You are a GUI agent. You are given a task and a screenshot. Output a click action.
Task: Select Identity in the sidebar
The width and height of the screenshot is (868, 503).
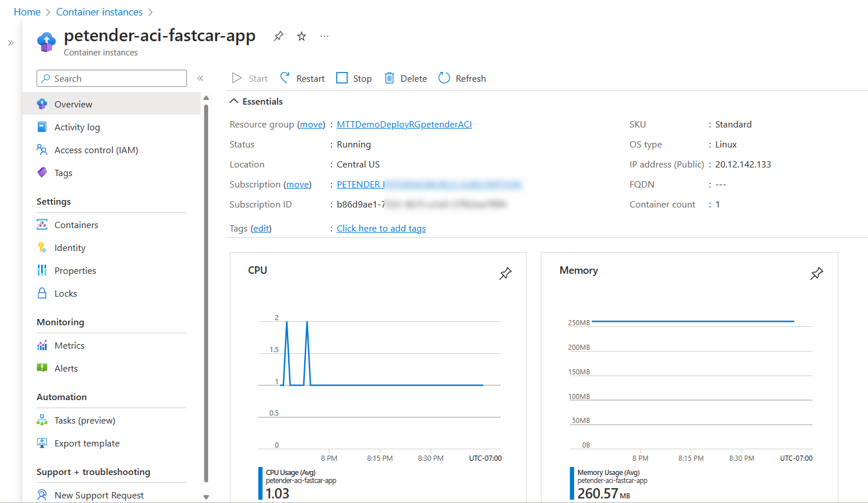click(70, 247)
